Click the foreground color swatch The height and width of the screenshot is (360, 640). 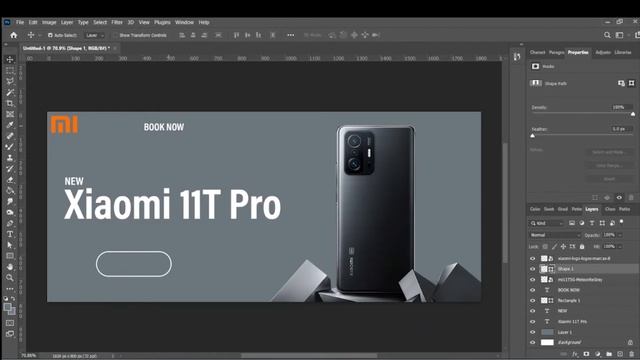pos(8,307)
